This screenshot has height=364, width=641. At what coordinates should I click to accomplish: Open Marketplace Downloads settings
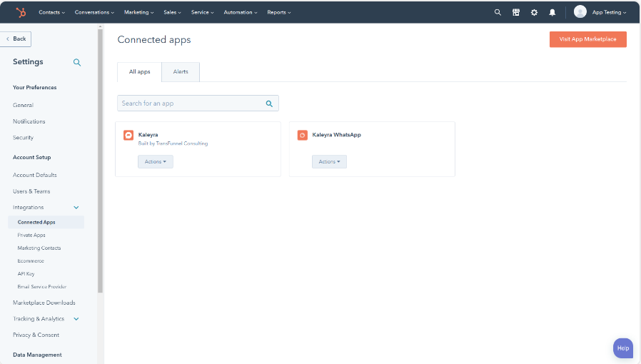coord(44,303)
